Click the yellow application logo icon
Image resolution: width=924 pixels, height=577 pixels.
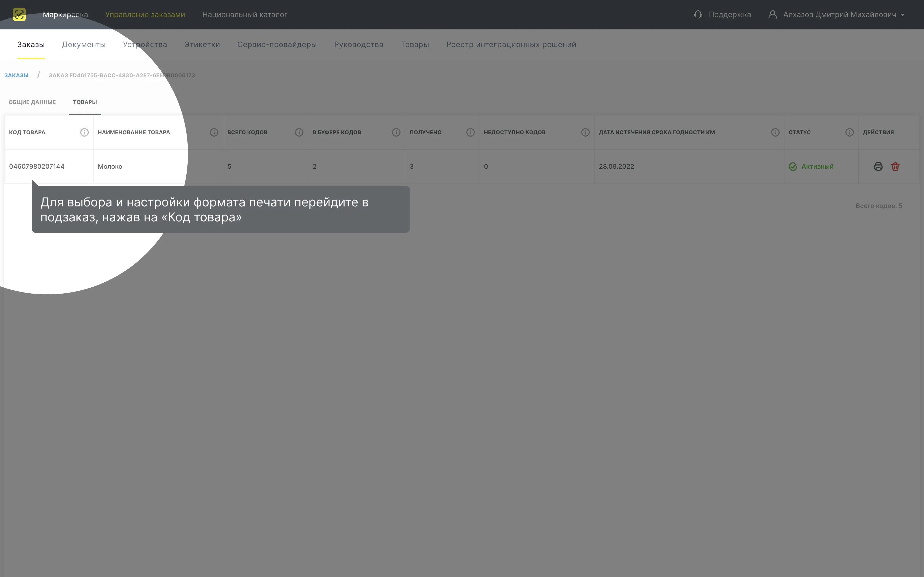pos(19,14)
